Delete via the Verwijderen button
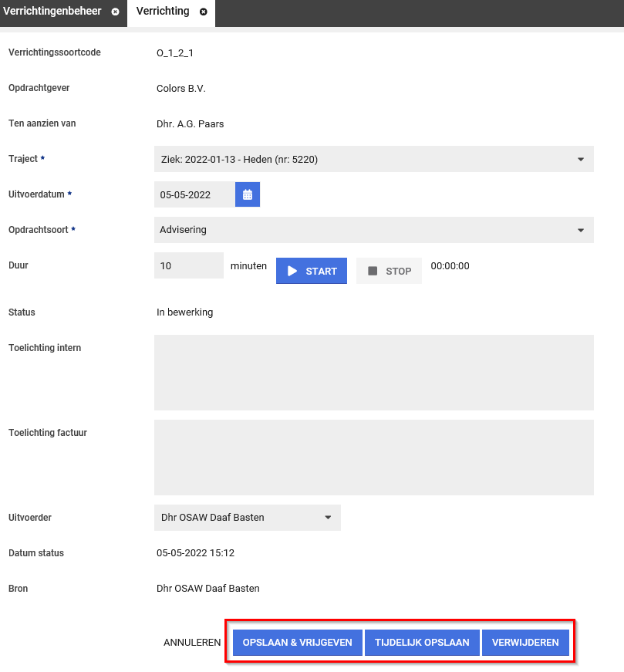This screenshot has height=672, width=624. pos(525,643)
